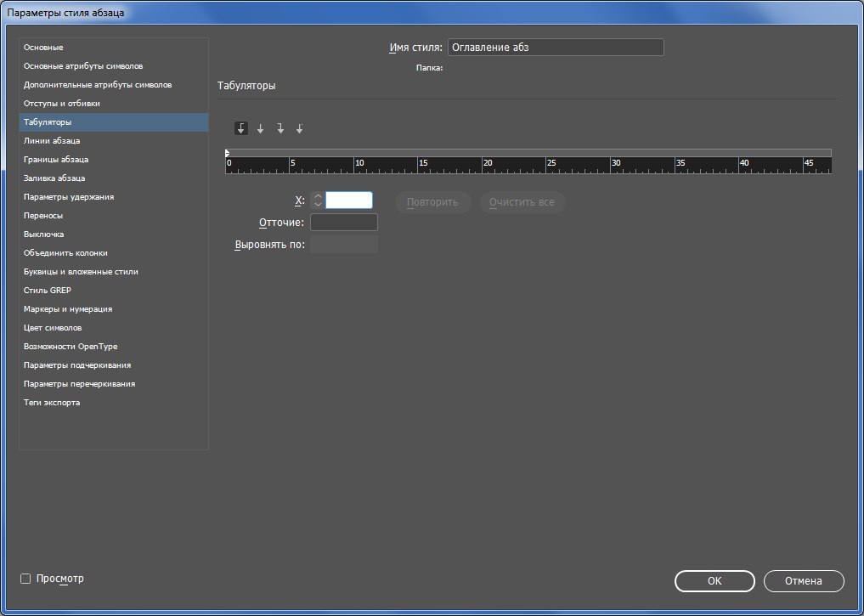This screenshot has width=864, height=616.
Task: Click the Отточие leader field
Action: point(344,223)
